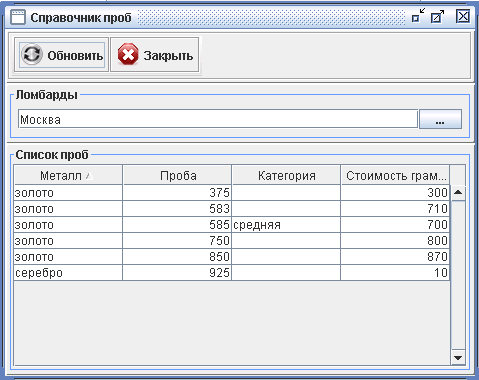Click the Ломбарды field containing Москва

tap(218, 119)
